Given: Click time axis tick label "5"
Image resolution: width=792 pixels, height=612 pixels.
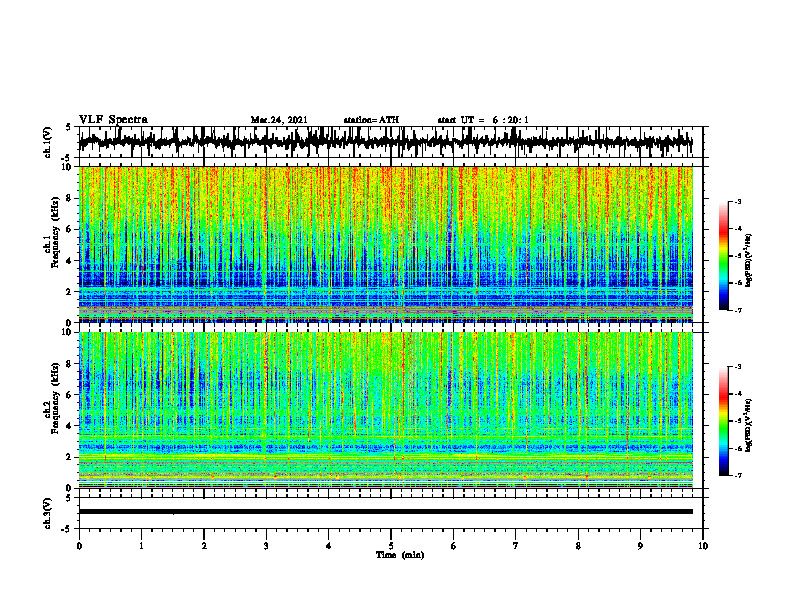Looking at the screenshot, I should click(x=391, y=546).
